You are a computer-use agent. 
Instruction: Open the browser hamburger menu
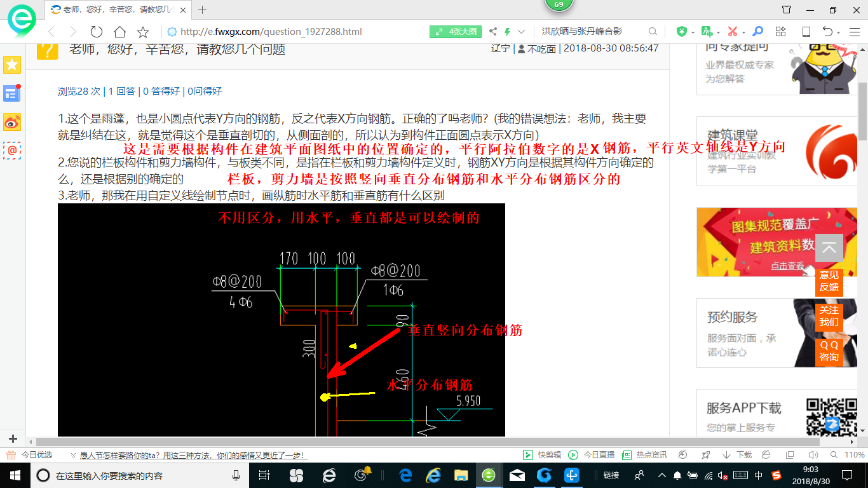click(x=855, y=32)
